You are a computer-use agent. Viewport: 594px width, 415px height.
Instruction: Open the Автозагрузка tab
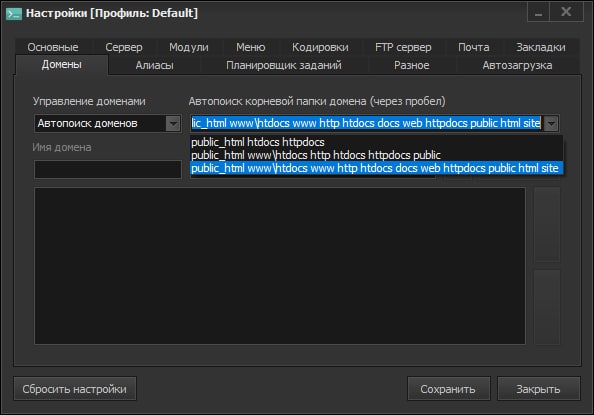[x=517, y=65]
